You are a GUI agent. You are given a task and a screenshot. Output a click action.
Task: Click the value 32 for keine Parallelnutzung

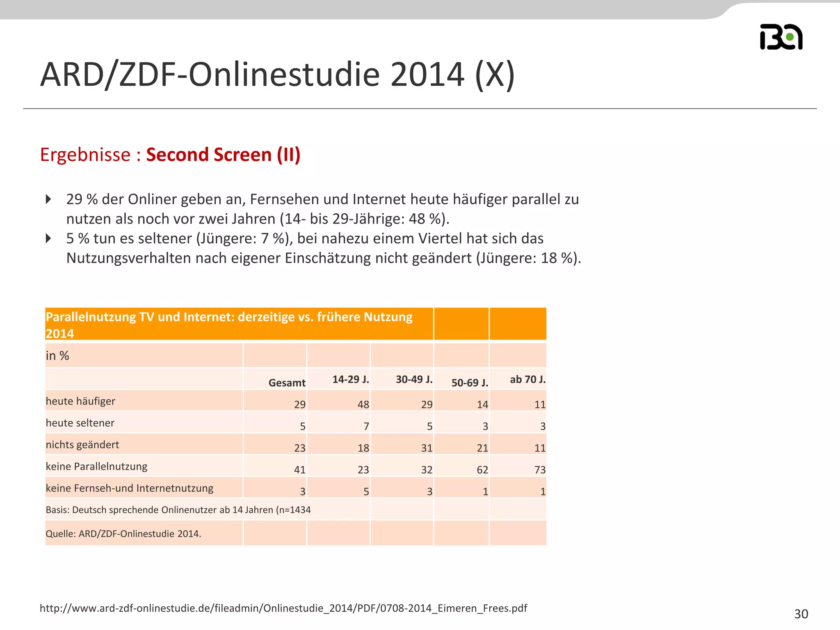tap(427, 470)
